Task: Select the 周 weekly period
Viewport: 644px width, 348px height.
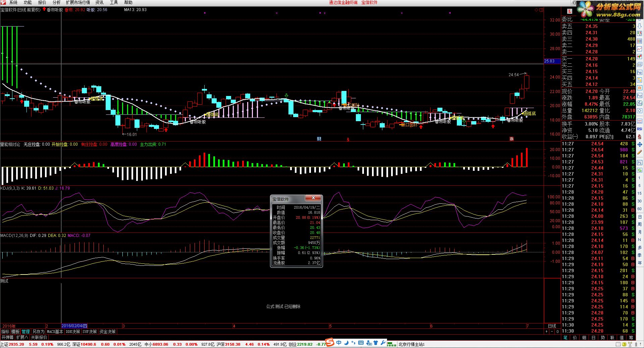Action: (640, 224)
